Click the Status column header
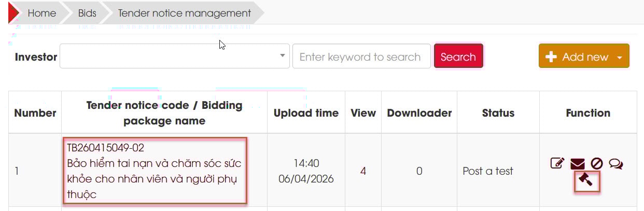 pos(498,113)
